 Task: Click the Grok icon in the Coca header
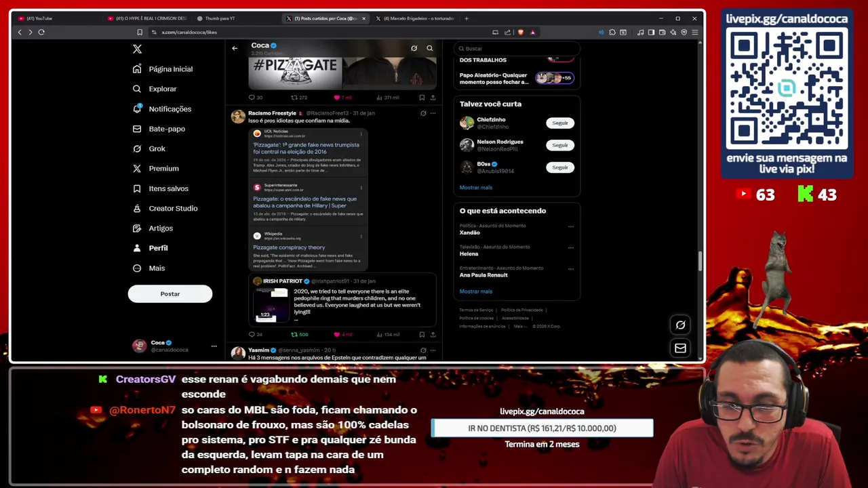[x=414, y=48]
